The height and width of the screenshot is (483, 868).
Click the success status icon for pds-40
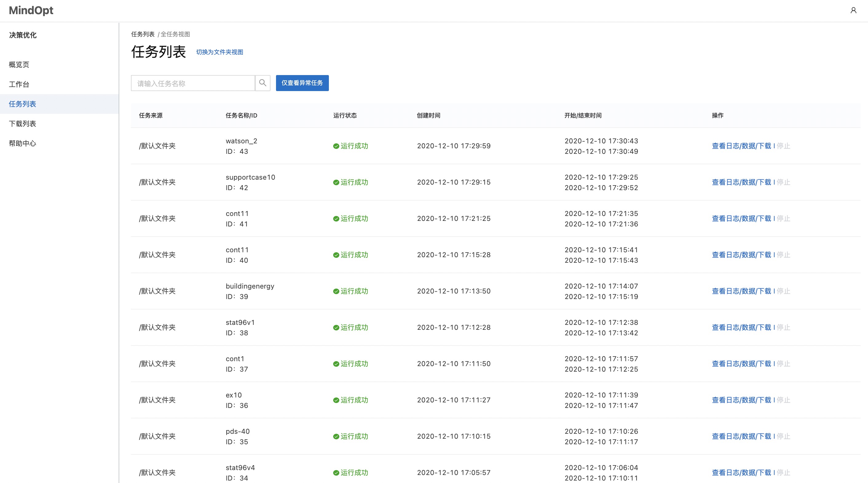(336, 437)
